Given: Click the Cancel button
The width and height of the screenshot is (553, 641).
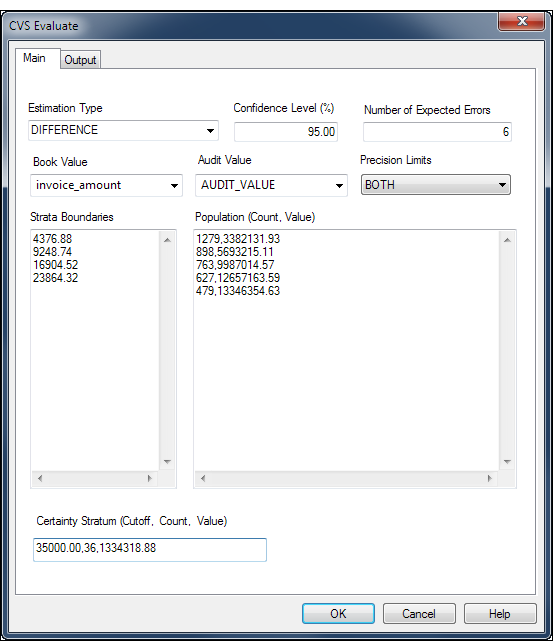Looking at the screenshot, I should [x=419, y=614].
